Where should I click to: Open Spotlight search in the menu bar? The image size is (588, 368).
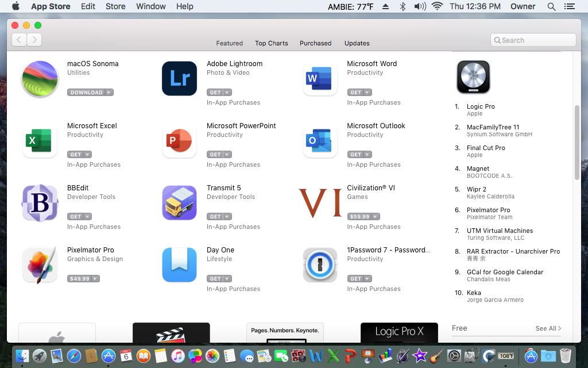tap(551, 6)
